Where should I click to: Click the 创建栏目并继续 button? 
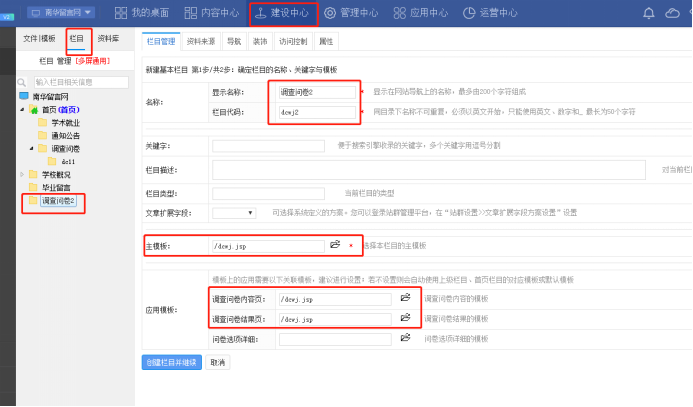172,362
